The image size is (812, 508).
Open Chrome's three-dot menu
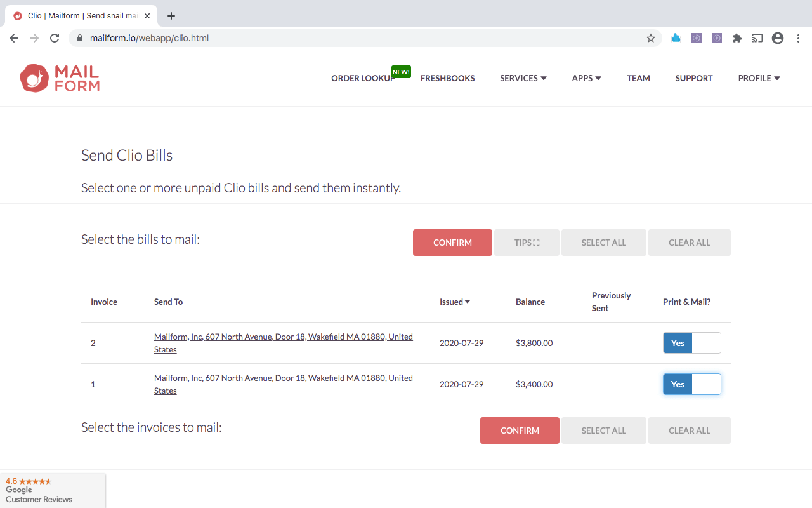798,38
